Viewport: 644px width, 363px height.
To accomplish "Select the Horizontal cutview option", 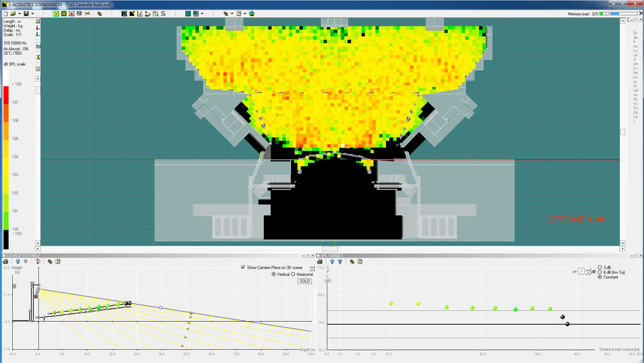I will point(293,274).
